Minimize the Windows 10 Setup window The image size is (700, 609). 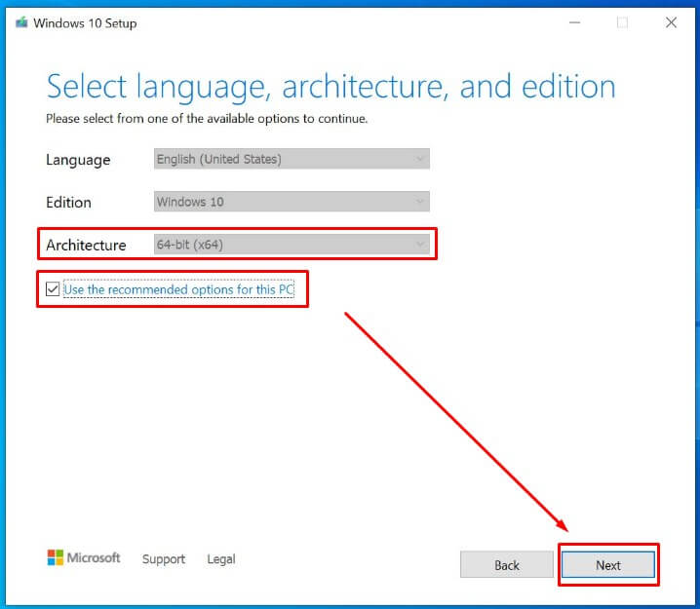(x=574, y=22)
